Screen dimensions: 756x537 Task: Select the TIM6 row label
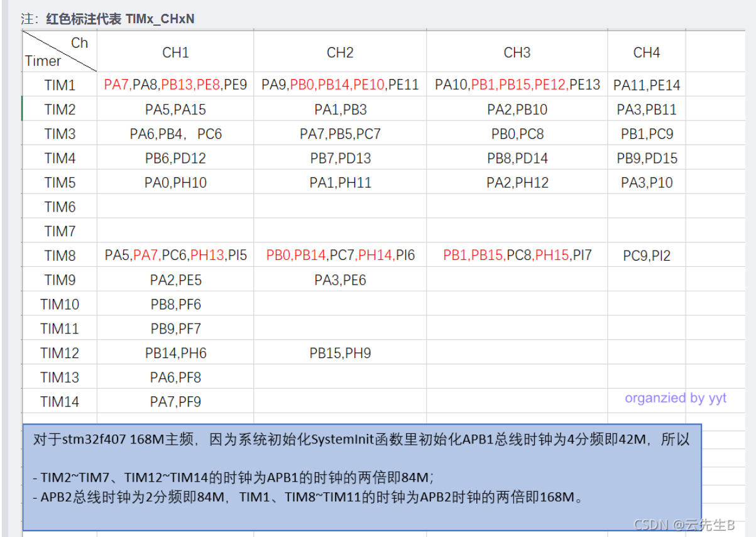point(60,207)
